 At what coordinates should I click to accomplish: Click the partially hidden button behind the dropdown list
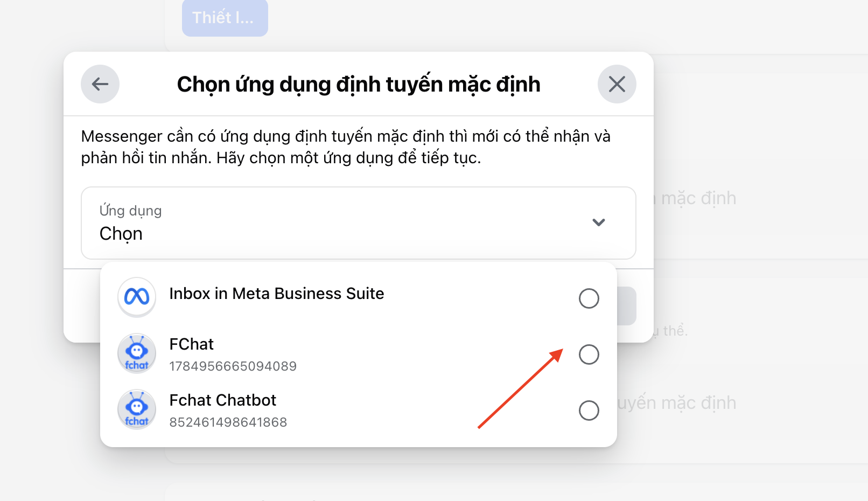click(627, 306)
